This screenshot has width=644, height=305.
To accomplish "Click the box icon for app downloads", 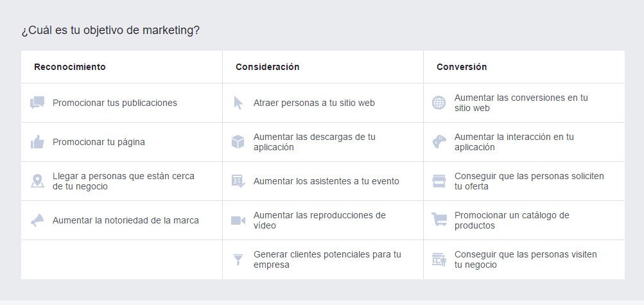I will coord(238,142).
